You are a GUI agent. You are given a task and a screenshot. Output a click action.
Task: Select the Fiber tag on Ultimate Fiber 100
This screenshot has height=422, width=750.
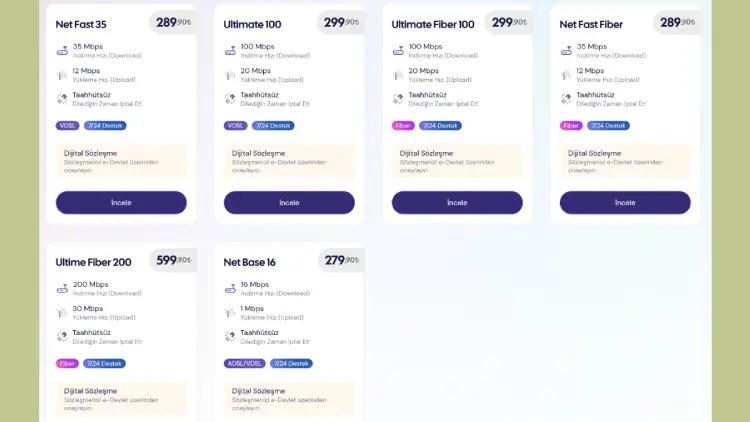point(403,126)
